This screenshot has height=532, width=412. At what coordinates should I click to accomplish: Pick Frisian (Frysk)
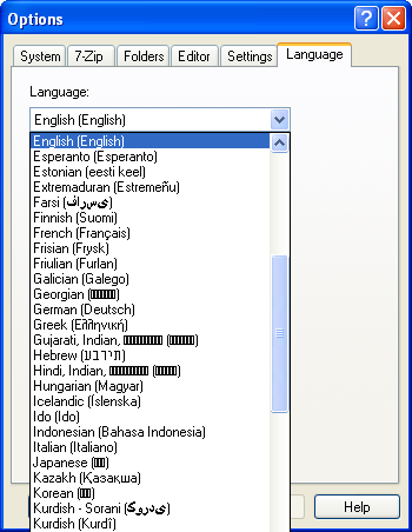(150, 248)
